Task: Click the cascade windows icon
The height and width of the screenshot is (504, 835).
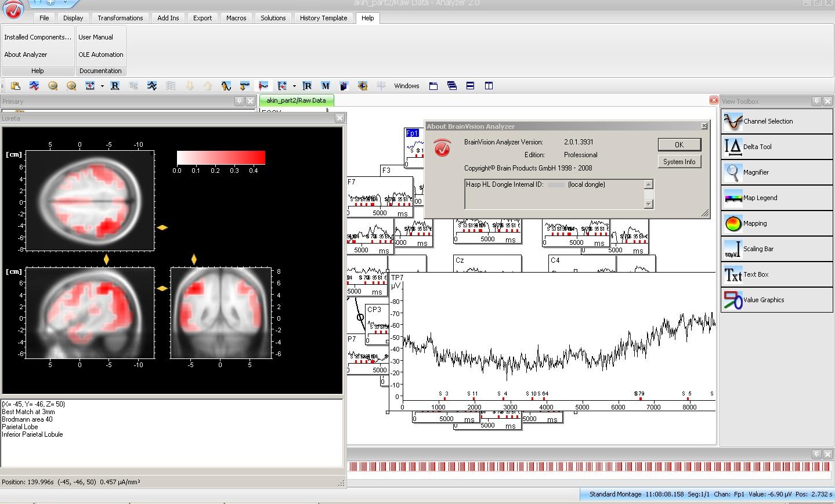Action: coord(452,86)
